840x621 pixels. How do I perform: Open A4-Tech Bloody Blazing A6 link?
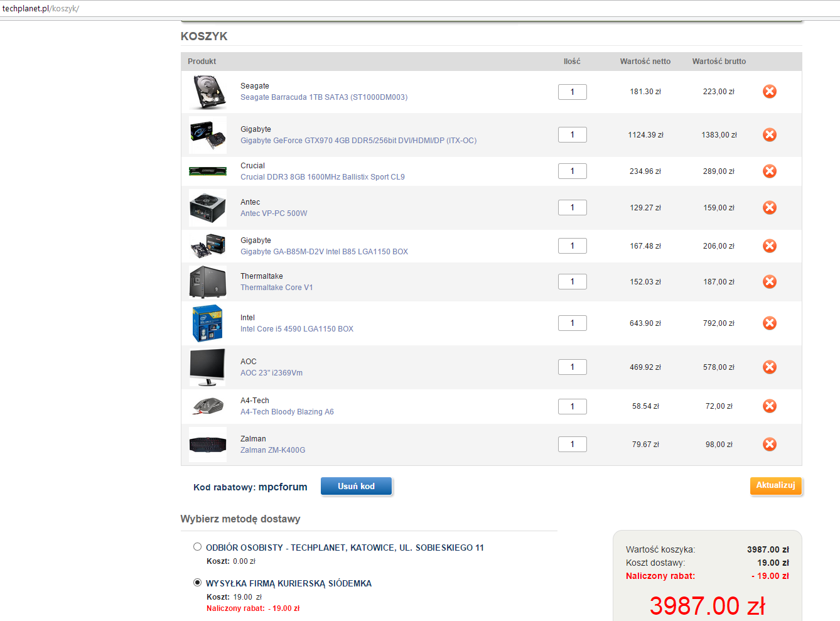click(287, 412)
